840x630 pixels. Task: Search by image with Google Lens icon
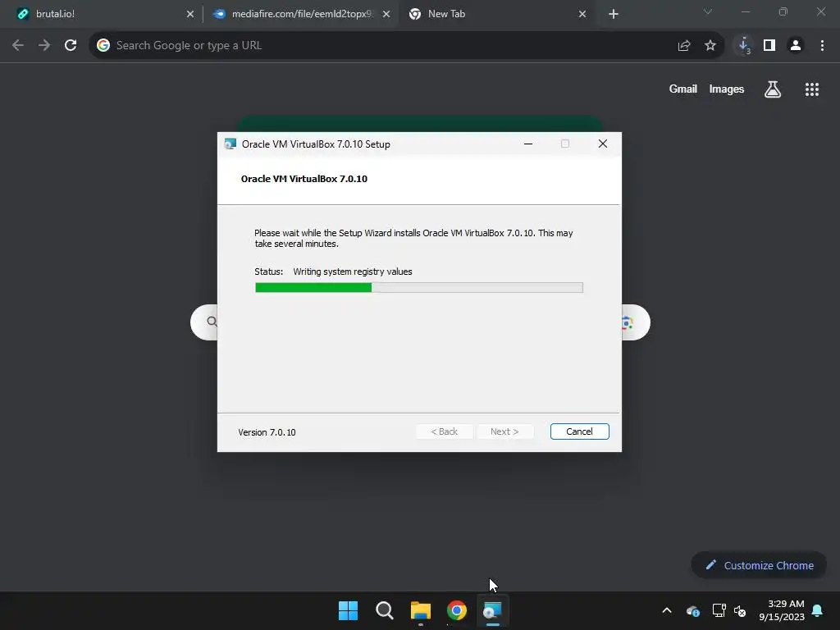click(x=628, y=322)
